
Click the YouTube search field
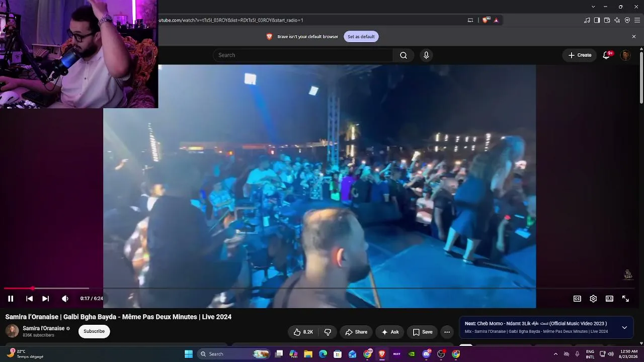tap(303, 55)
